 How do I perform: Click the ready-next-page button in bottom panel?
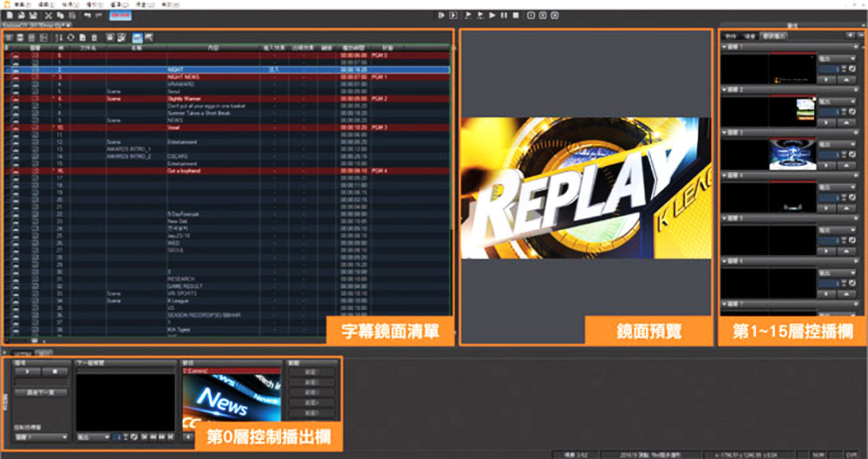pos(41,392)
